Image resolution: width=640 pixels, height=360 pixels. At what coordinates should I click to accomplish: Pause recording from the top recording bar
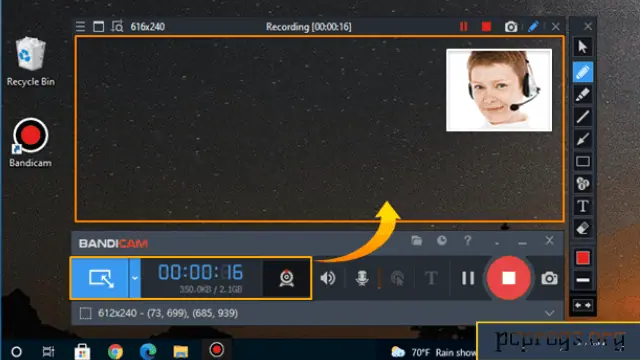[x=464, y=27]
